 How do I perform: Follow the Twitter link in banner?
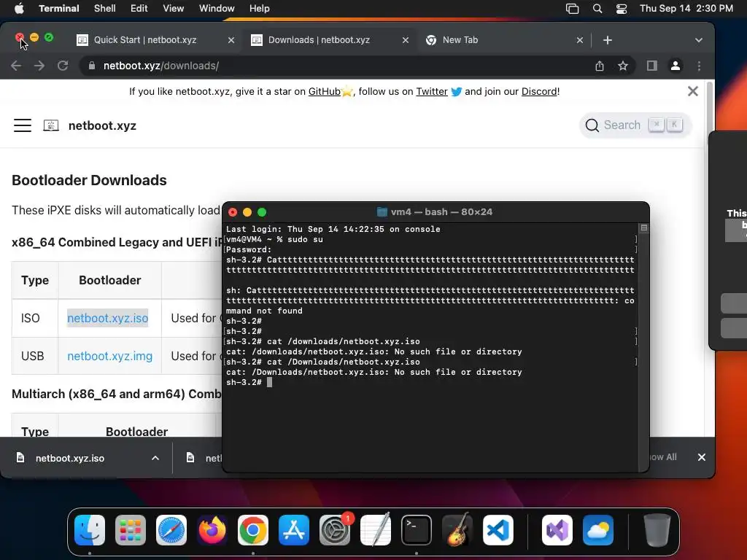click(x=432, y=91)
